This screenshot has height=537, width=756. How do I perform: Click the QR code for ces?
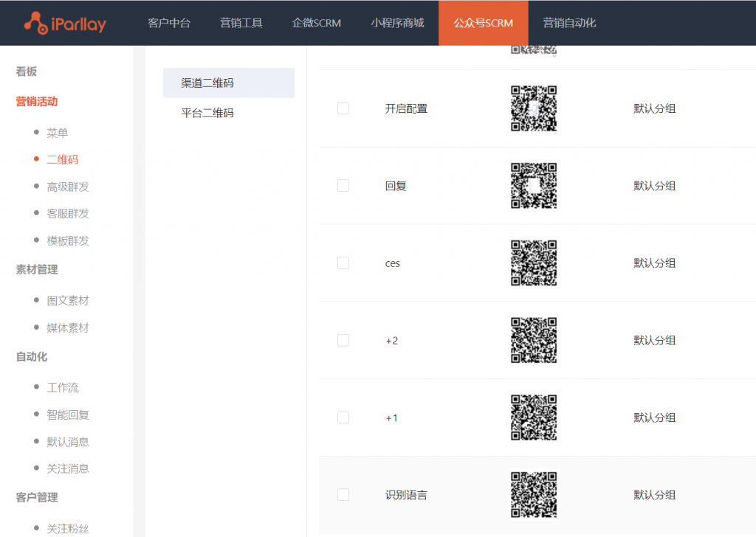[x=534, y=263]
